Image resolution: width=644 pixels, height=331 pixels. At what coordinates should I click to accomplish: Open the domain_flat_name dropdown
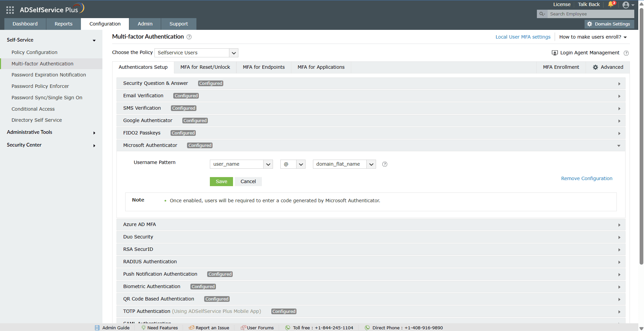(344, 164)
